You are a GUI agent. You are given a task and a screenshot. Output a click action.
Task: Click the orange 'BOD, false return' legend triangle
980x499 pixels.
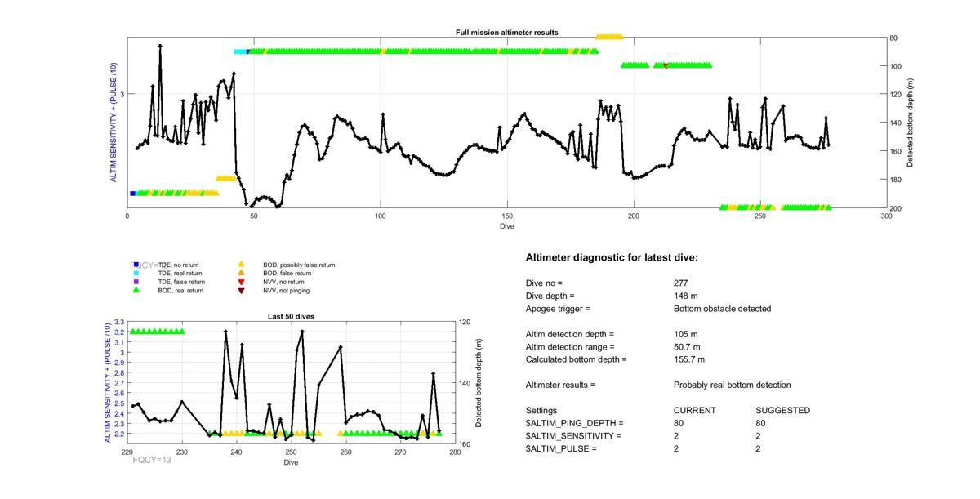(x=241, y=273)
